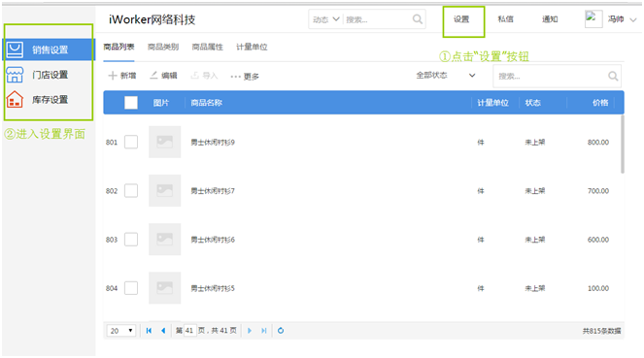
Task: Open 销售设置 sidebar icon
Action: [15, 49]
